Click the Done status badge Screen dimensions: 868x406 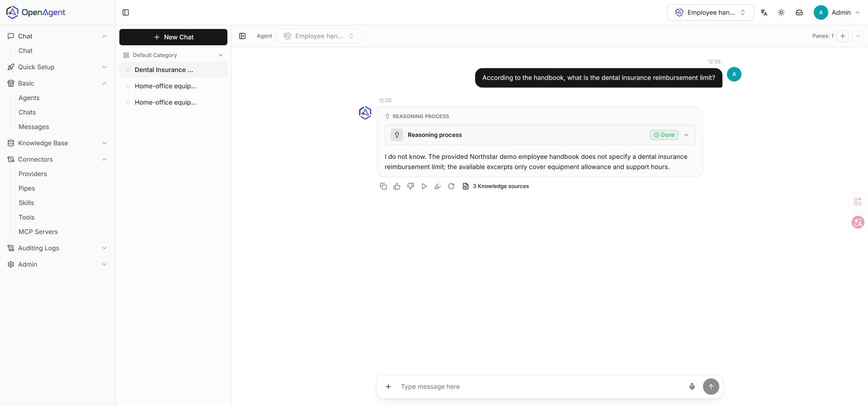pyautogui.click(x=664, y=135)
